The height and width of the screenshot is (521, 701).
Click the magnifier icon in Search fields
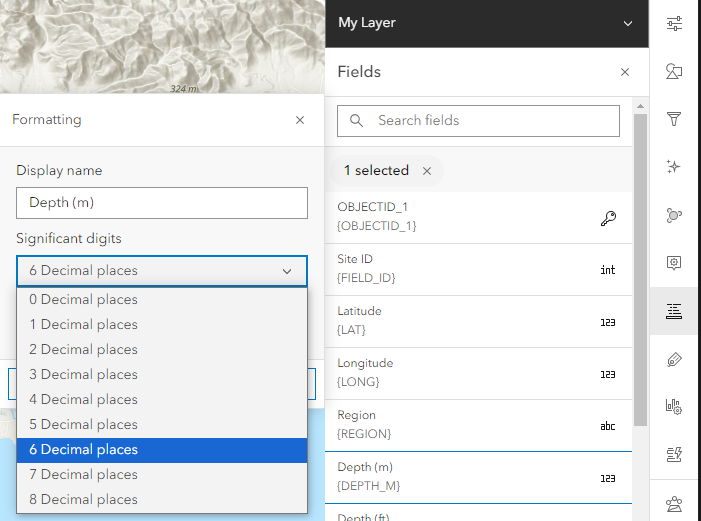click(x=356, y=120)
